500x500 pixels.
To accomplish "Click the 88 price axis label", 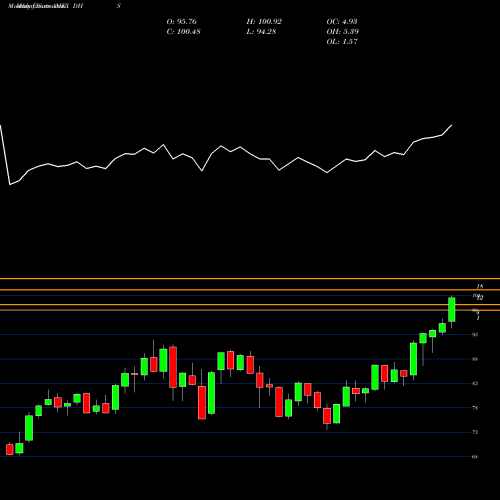I will [475, 359].
